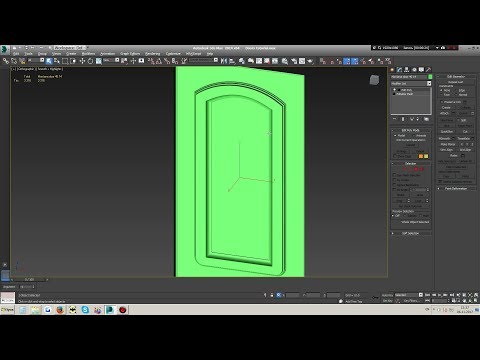Viewport: 480px width, 360px height.
Task: Enable By Vertex checkbox
Action: pyautogui.click(x=394, y=180)
